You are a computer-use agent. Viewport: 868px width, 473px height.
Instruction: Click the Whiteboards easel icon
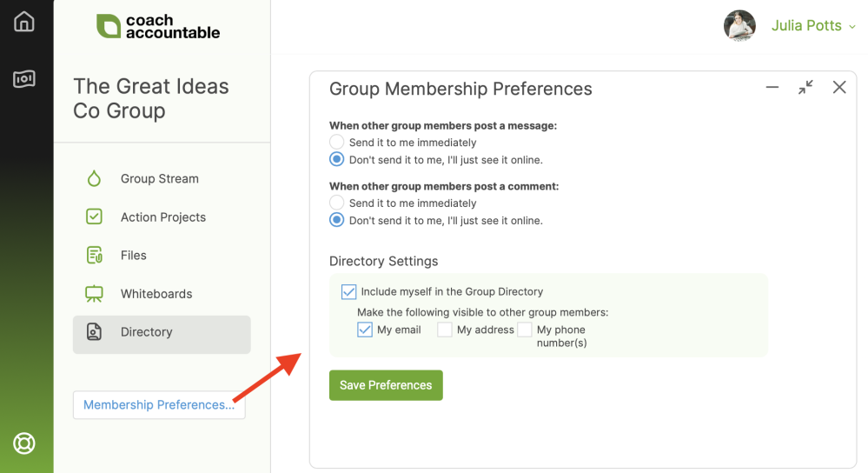94,294
